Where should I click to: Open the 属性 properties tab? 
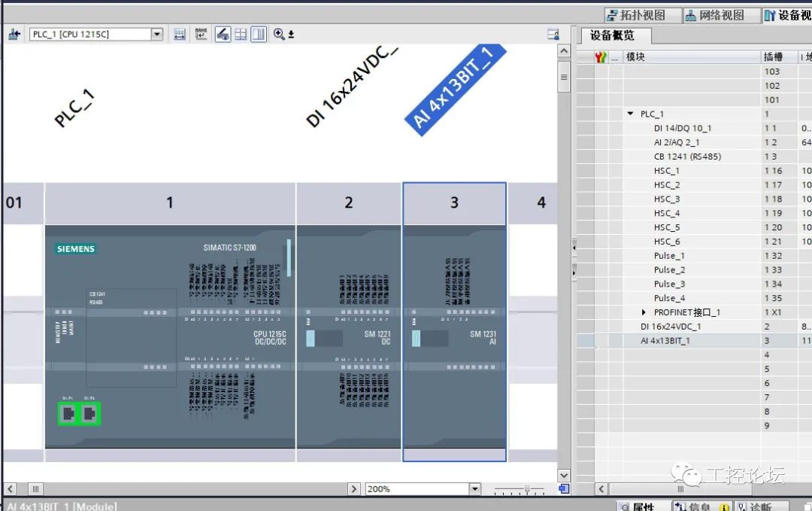click(x=643, y=506)
